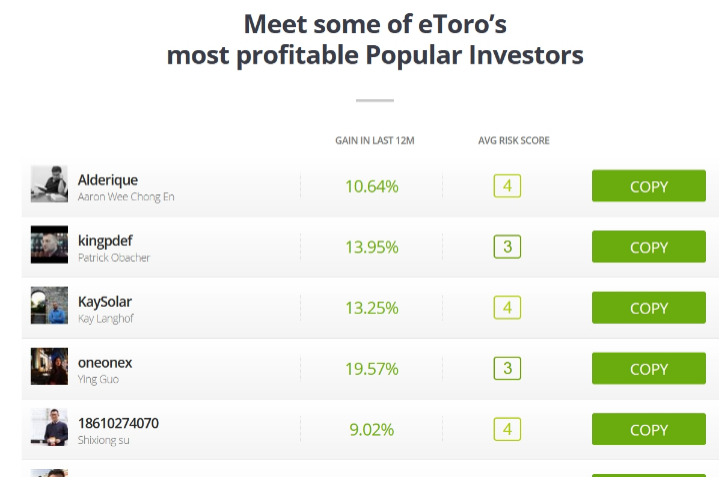The height and width of the screenshot is (480, 720).
Task: Copy investor KaySolar
Action: tap(648, 308)
